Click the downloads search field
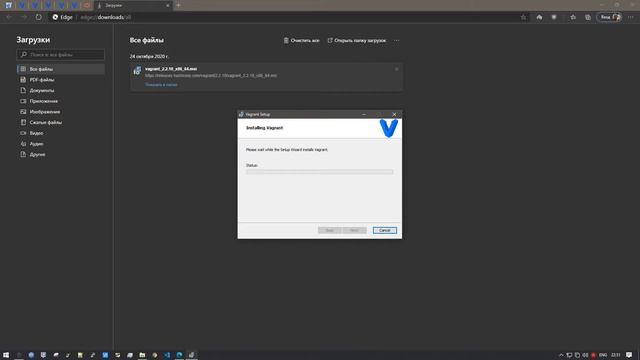This screenshot has width=640, height=360. click(60, 54)
